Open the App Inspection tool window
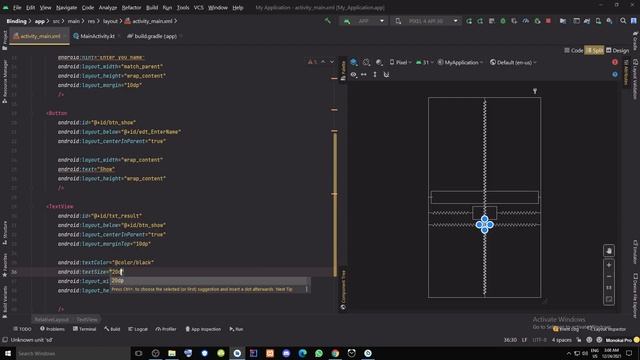The width and height of the screenshot is (640, 360). [203, 329]
